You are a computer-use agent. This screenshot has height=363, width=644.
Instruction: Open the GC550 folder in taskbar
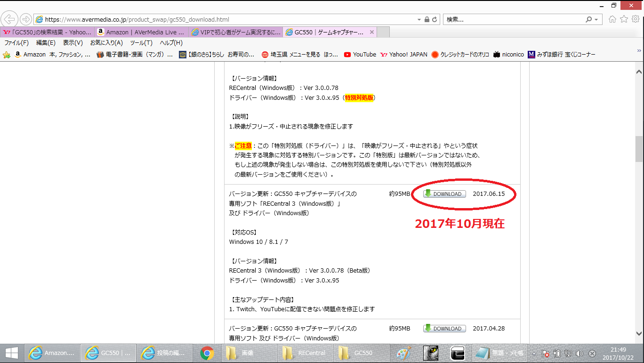pyautogui.click(x=362, y=353)
